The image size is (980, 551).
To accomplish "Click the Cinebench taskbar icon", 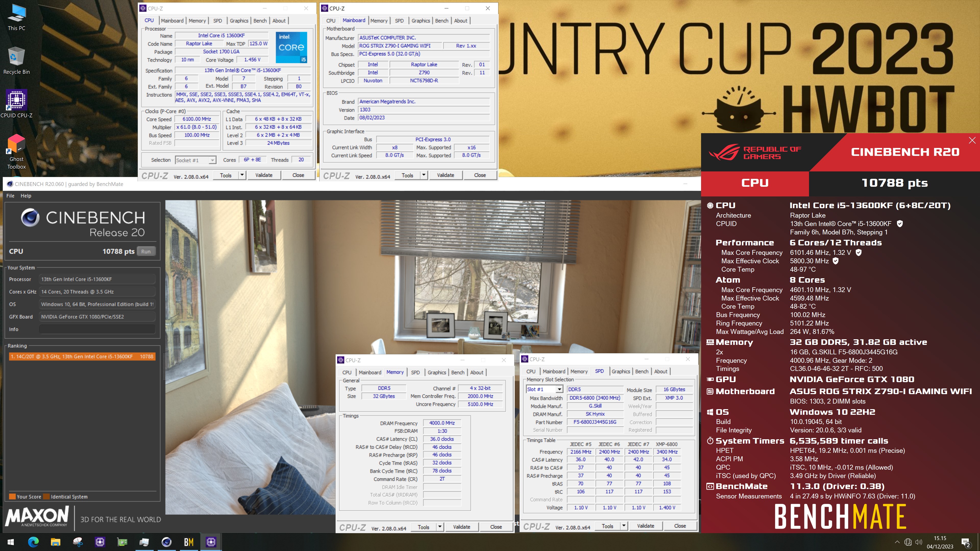I will [x=166, y=542].
